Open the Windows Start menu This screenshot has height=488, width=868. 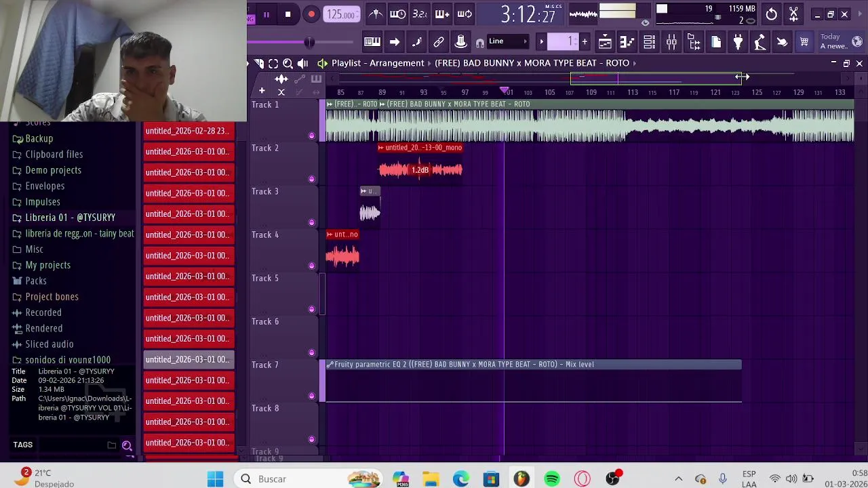(216, 479)
